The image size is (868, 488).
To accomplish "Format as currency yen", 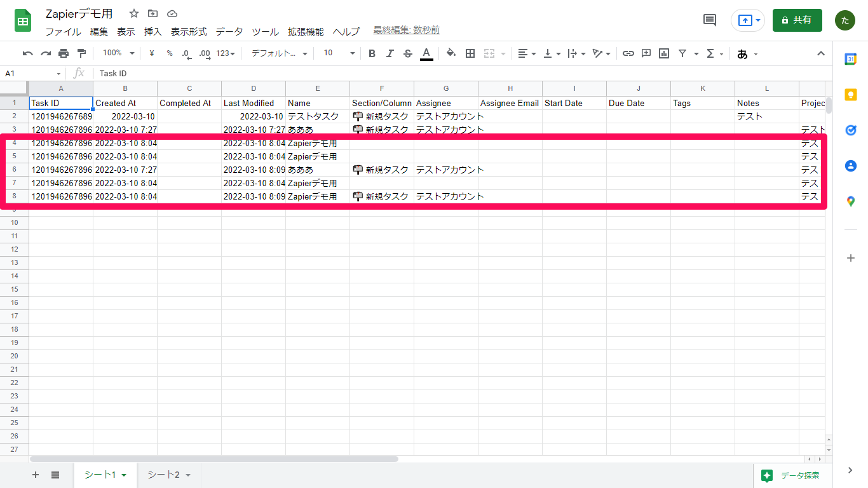I will pyautogui.click(x=151, y=53).
